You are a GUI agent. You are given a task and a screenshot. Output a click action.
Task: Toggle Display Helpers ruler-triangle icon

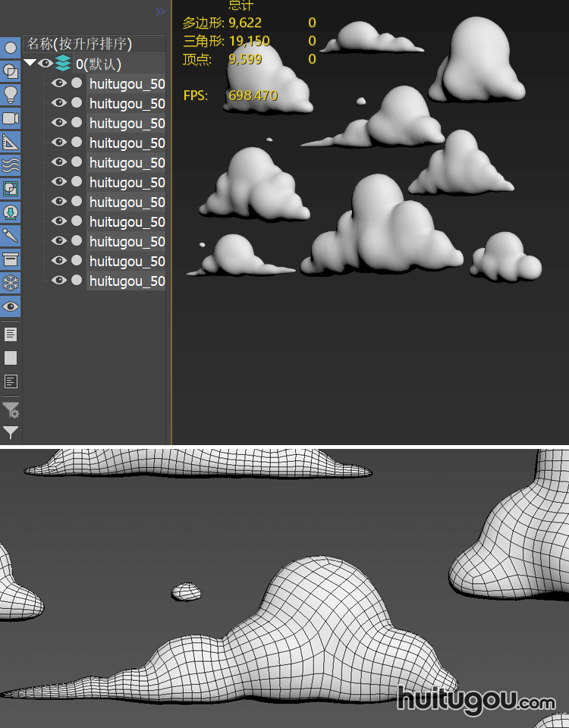tap(11, 142)
